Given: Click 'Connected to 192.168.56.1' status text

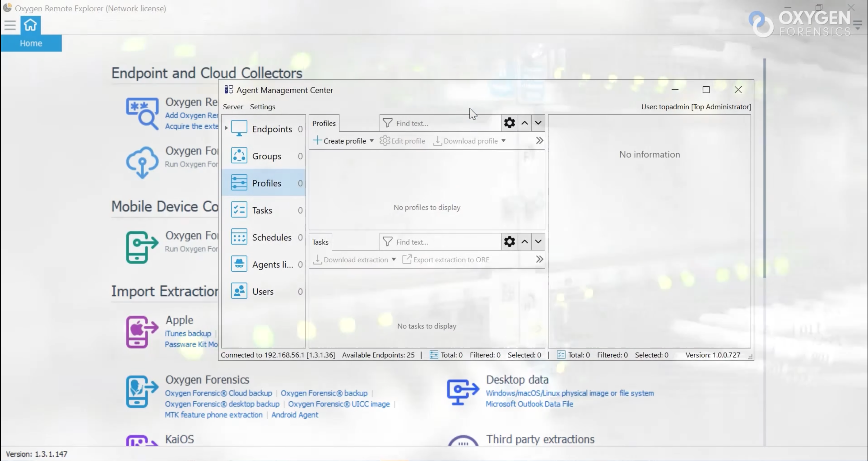Looking at the screenshot, I should pos(278,355).
